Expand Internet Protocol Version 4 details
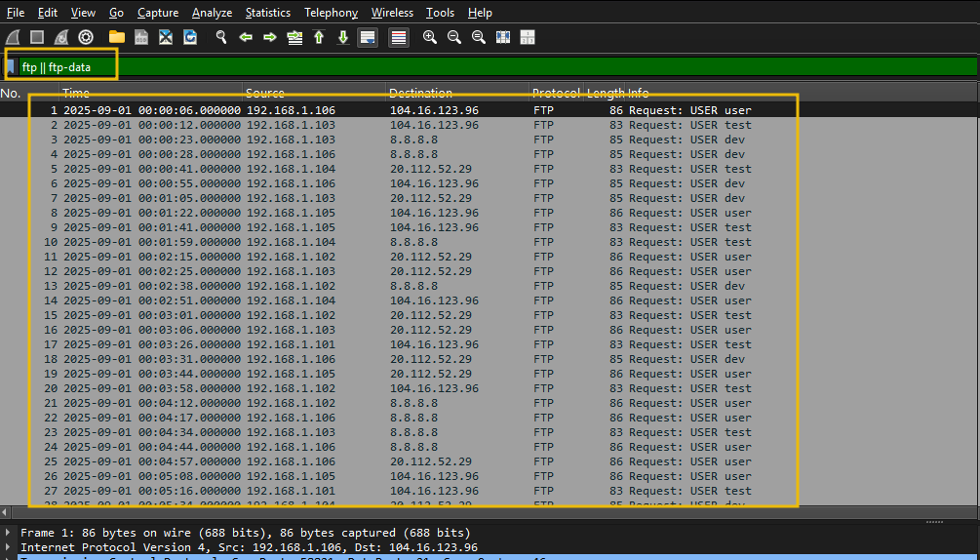 10,547
